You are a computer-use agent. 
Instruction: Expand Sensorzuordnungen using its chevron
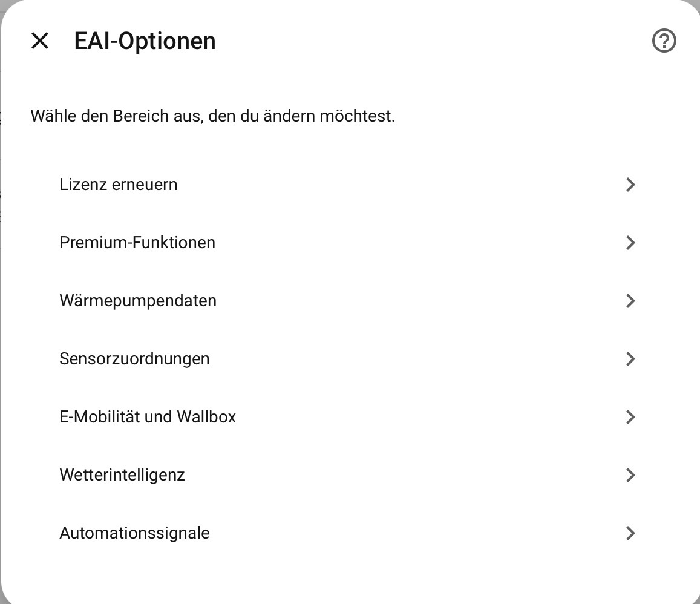(x=630, y=358)
